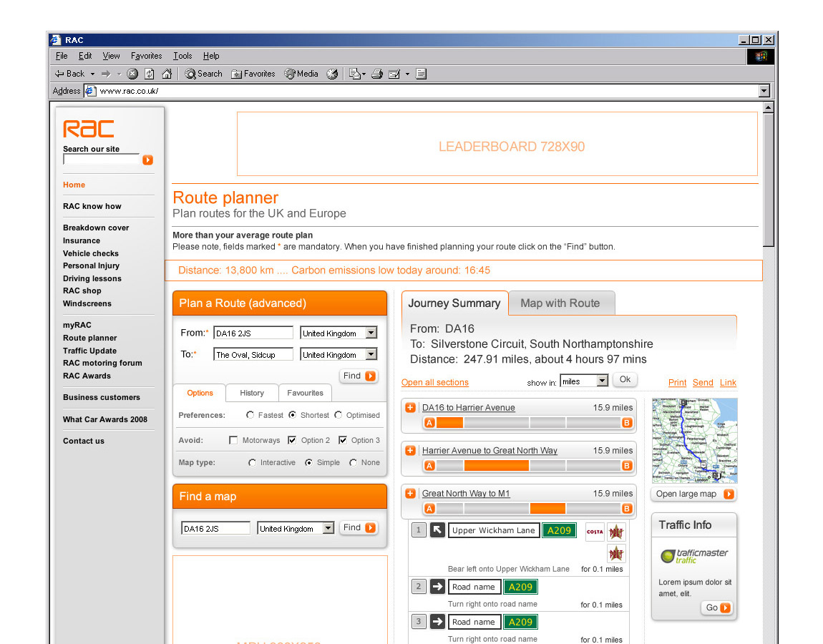This screenshot has height=644, width=823.
Task: Open the Search toolbar button
Action: point(204,74)
